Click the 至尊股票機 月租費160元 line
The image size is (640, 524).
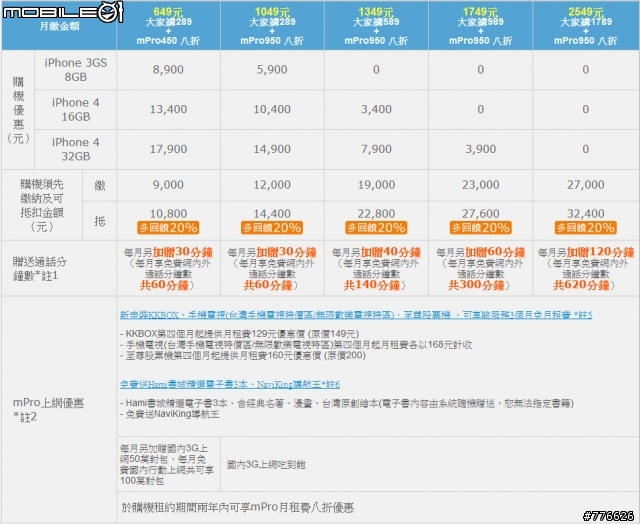(x=243, y=355)
